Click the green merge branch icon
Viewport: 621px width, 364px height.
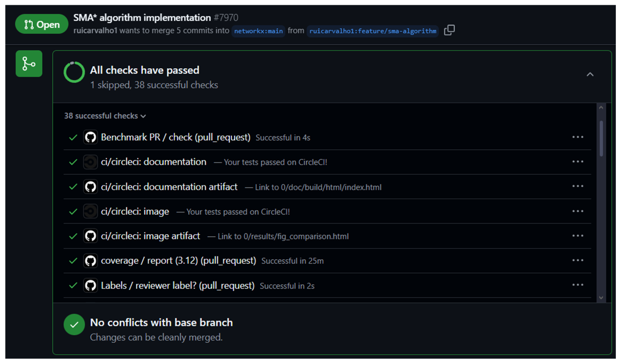pos(29,64)
